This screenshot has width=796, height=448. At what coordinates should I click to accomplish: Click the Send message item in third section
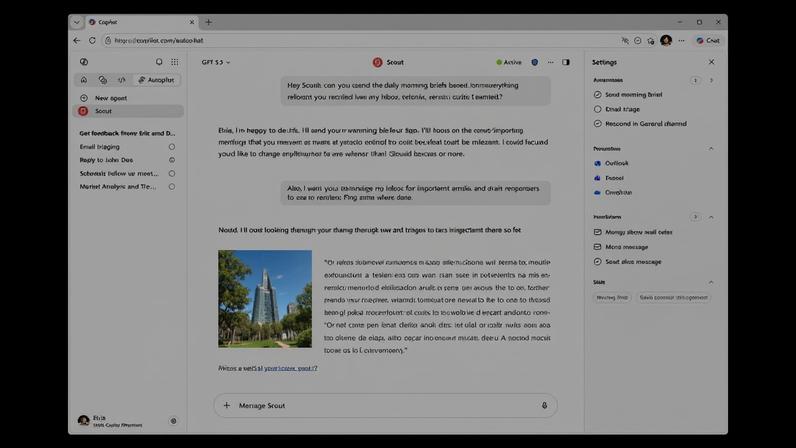(x=627, y=262)
